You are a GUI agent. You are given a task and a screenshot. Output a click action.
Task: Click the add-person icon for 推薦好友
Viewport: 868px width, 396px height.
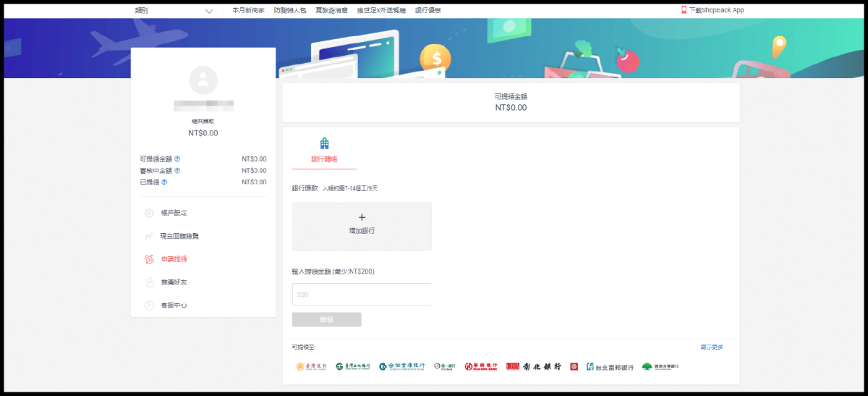[x=149, y=282]
